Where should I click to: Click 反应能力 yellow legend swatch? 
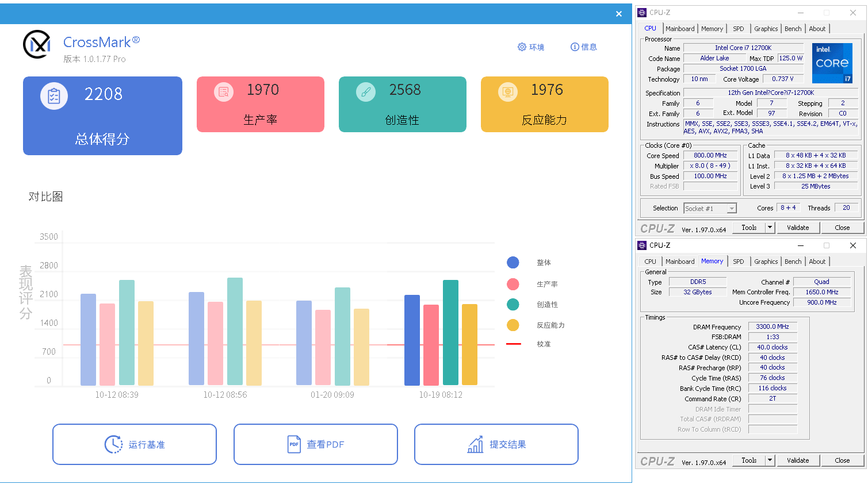tap(513, 325)
